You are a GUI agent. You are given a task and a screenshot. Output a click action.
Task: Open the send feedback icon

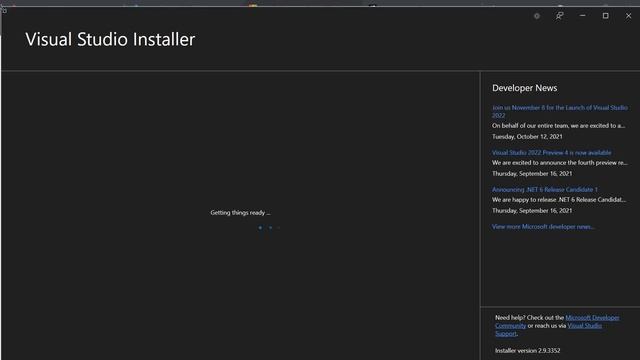560,16
